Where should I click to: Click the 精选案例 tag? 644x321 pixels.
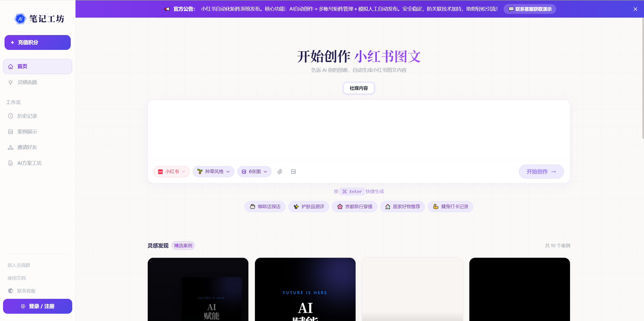pos(183,246)
